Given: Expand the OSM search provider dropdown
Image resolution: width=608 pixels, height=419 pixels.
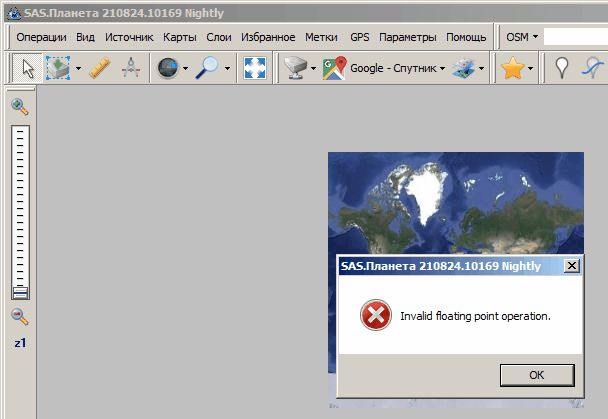Looking at the screenshot, I should click(522, 37).
